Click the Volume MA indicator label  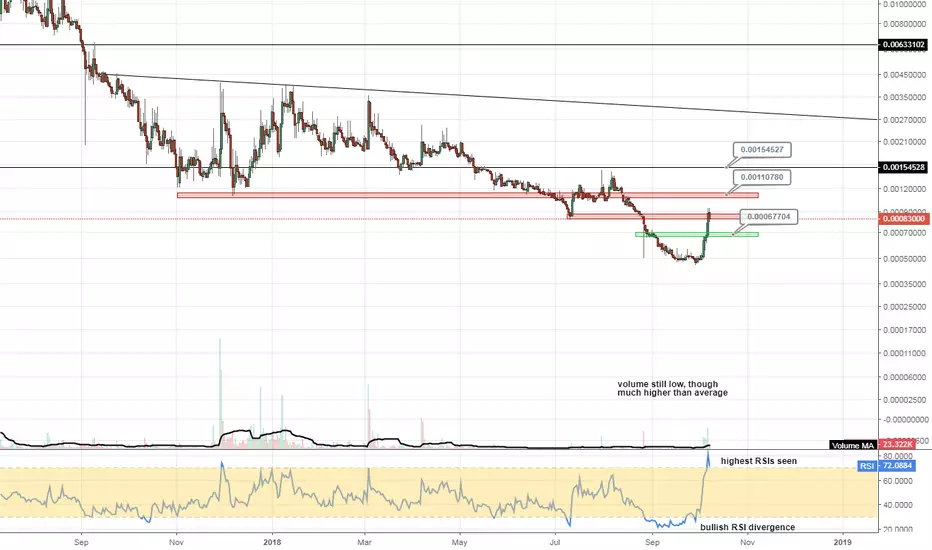[853, 445]
